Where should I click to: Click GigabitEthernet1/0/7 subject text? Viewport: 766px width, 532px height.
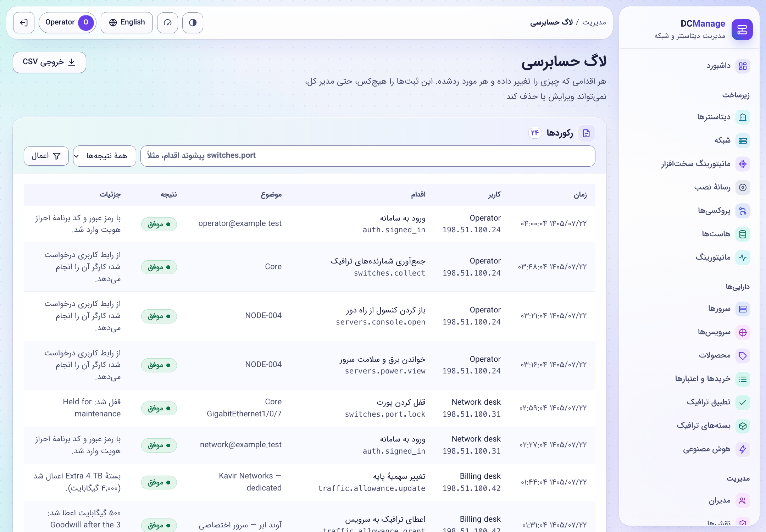click(244, 414)
